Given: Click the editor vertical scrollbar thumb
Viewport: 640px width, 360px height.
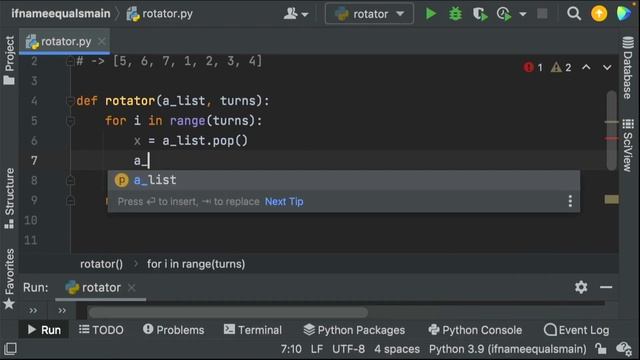Looking at the screenshot, I should 611,130.
